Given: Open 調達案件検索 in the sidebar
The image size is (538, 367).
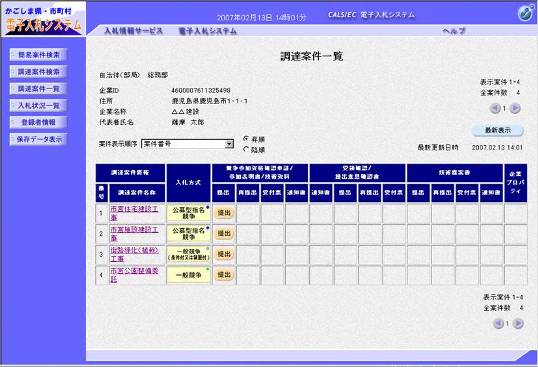Looking at the screenshot, I should coord(38,72).
